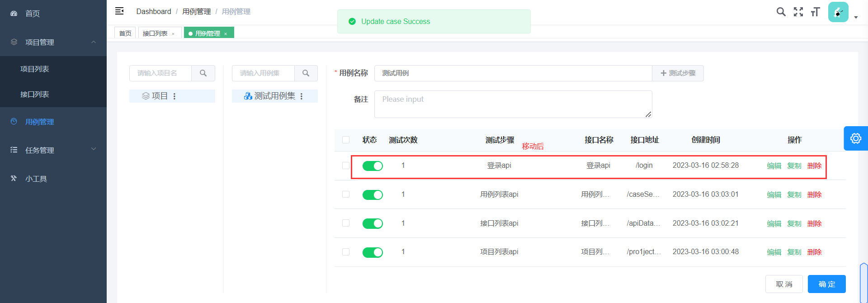Image resolution: width=868 pixels, height=303 pixels.
Task: Open the 测试用例集 more-options dots
Action: (302, 96)
